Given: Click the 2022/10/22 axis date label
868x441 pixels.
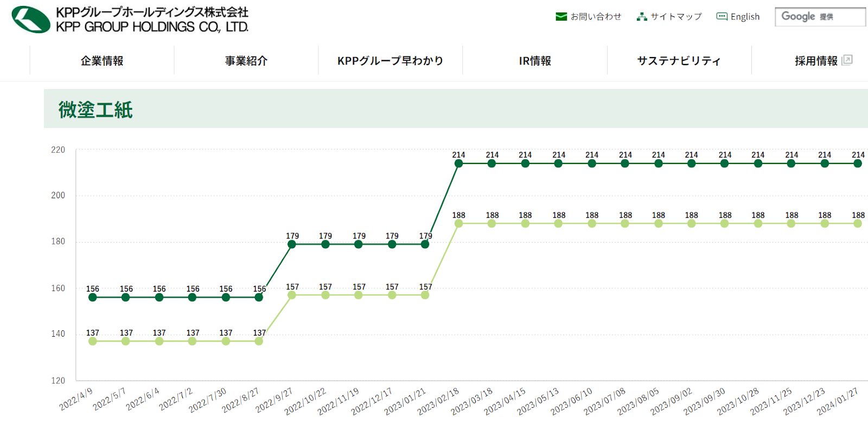Looking at the screenshot, I should pos(305,401).
